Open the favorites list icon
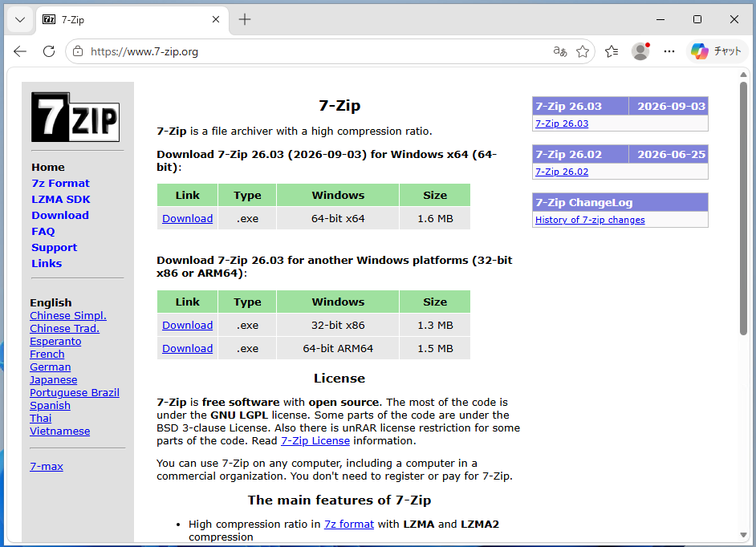Image resolution: width=756 pixels, height=547 pixels. pyautogui.click(x=612, y=51)
